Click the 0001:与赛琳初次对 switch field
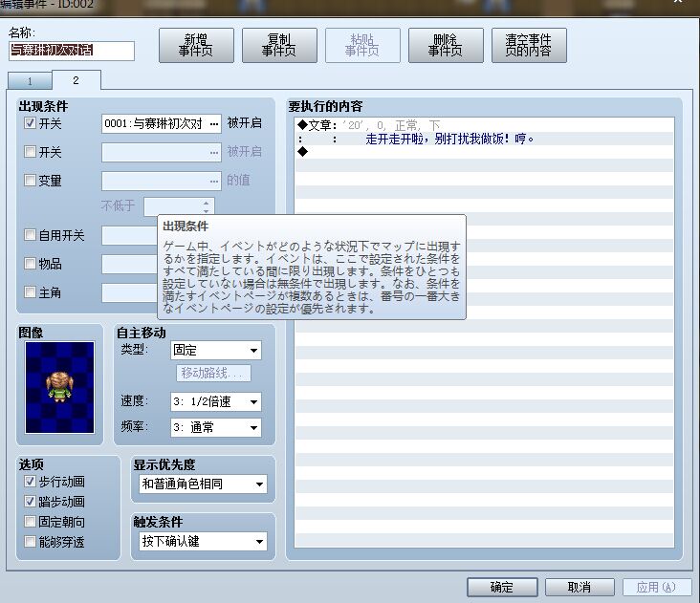This screenshot has height=603, width=700. pos(162,123)
